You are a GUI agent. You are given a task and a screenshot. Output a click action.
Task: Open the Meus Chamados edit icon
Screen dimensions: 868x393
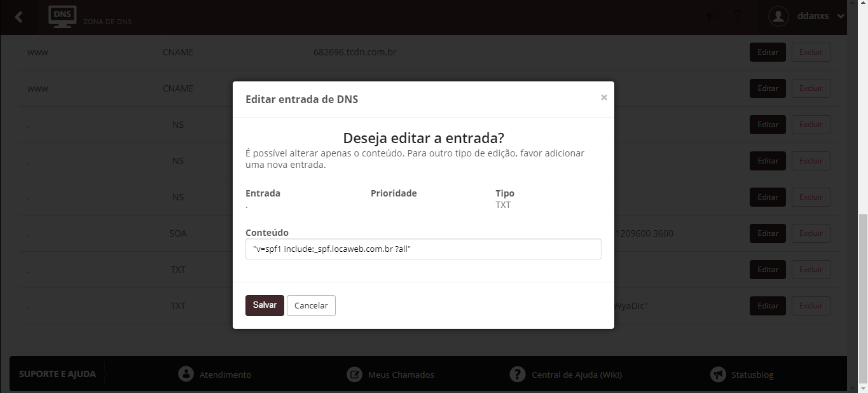click(354, 374)
